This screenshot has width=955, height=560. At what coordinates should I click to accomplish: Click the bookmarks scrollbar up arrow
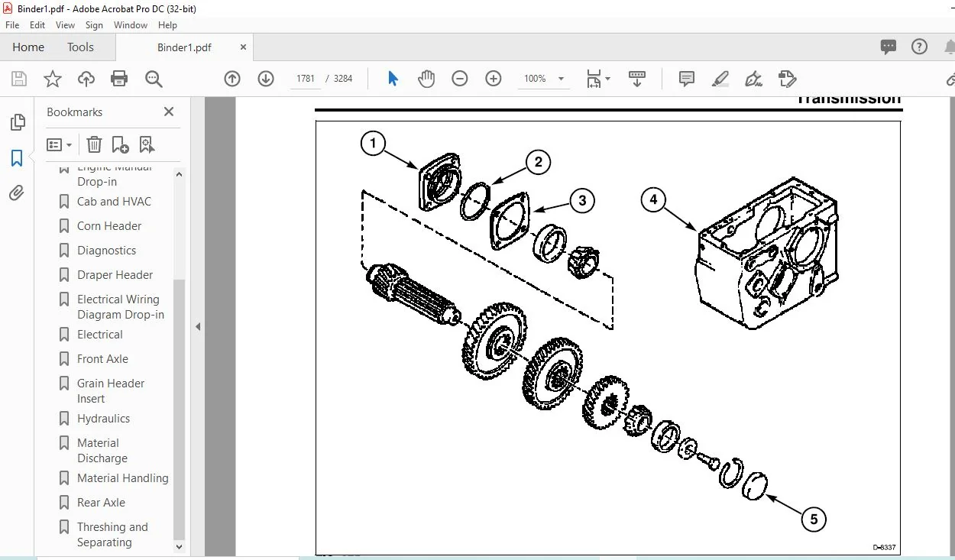coord(180,174)
